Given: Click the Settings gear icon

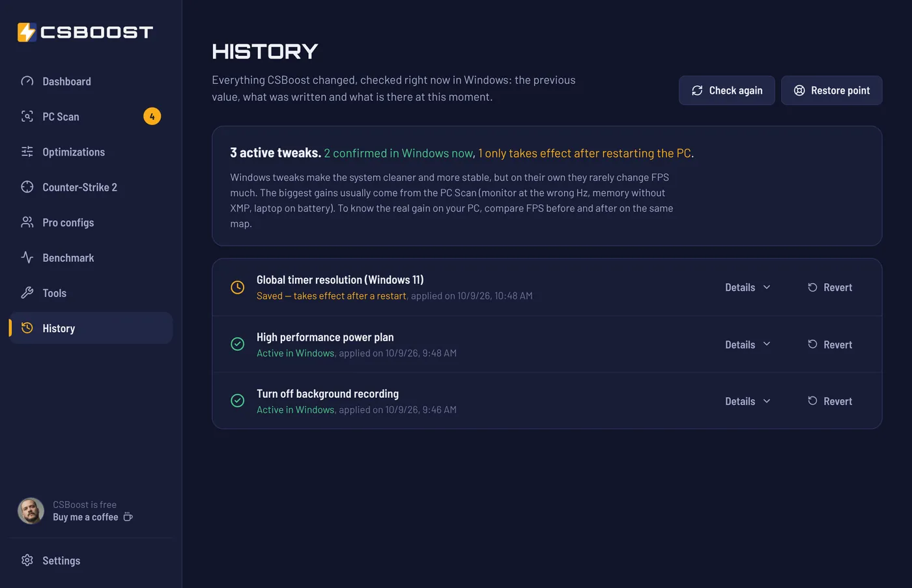Looking at the screenshot, I should coord(27,560).
